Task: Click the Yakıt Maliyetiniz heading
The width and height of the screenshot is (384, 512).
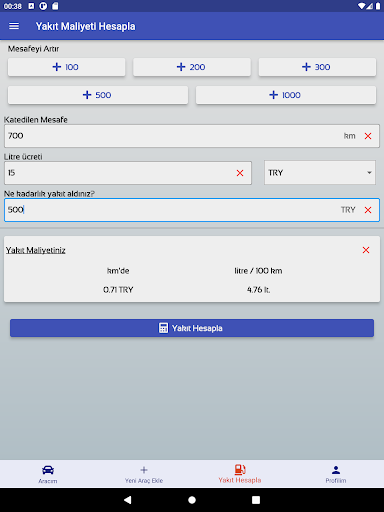Action: coord(35,250)
